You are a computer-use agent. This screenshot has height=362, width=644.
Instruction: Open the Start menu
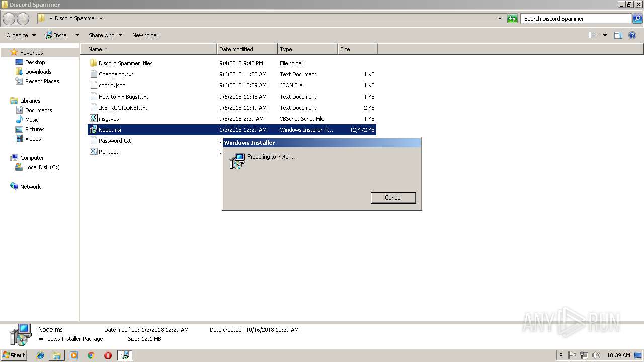pos(14,355)
